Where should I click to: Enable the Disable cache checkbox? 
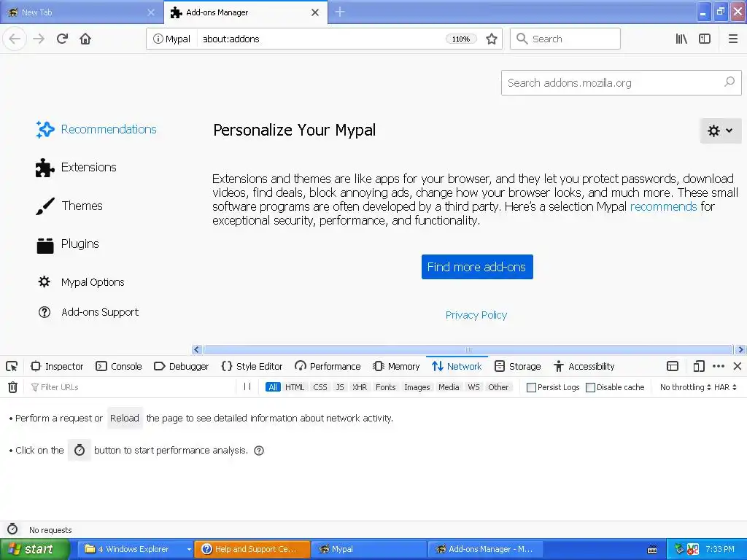590,387
